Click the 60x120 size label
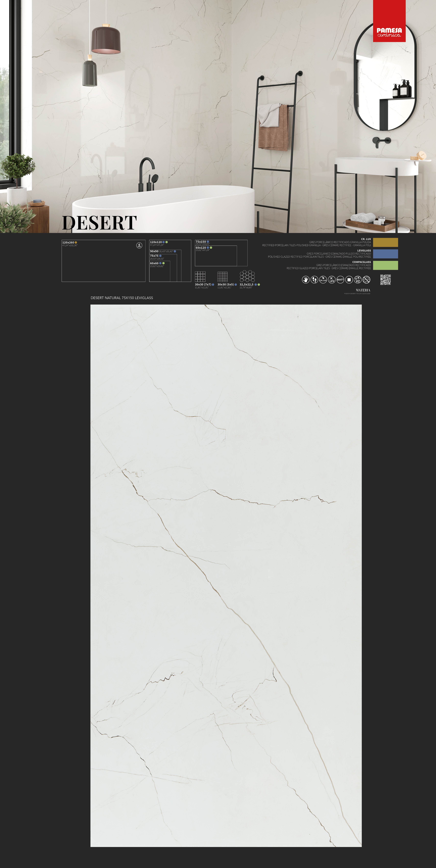This screenshot has height=868, width=436. pos(201,248)
